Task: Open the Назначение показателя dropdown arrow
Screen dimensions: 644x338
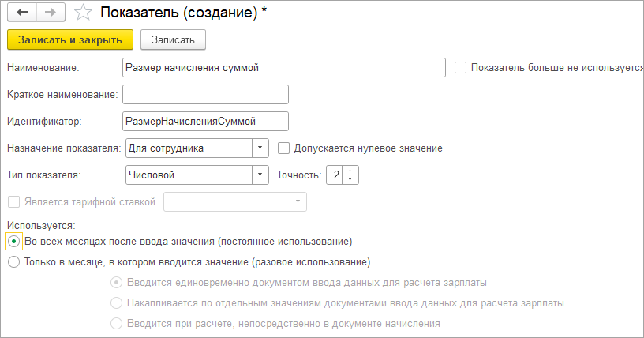Action: pyautogui.click(x=260, y=148)
